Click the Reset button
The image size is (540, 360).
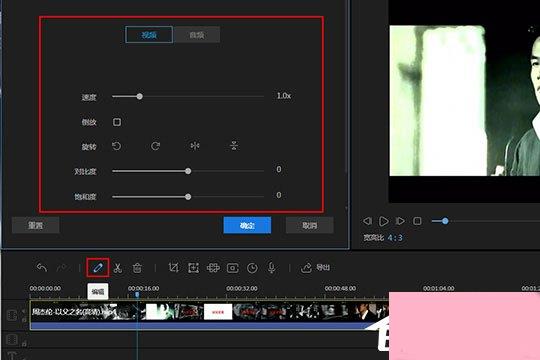[x=35, y=225]
